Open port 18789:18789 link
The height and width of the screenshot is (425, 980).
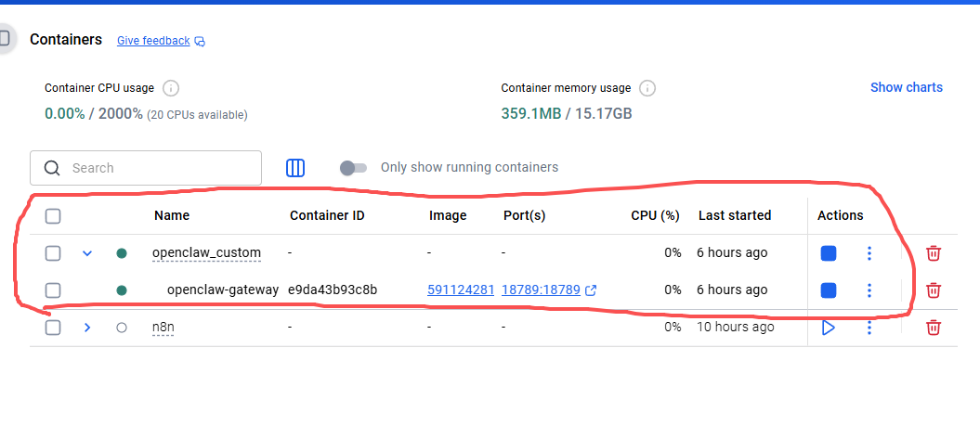click(x=541, y=290)
